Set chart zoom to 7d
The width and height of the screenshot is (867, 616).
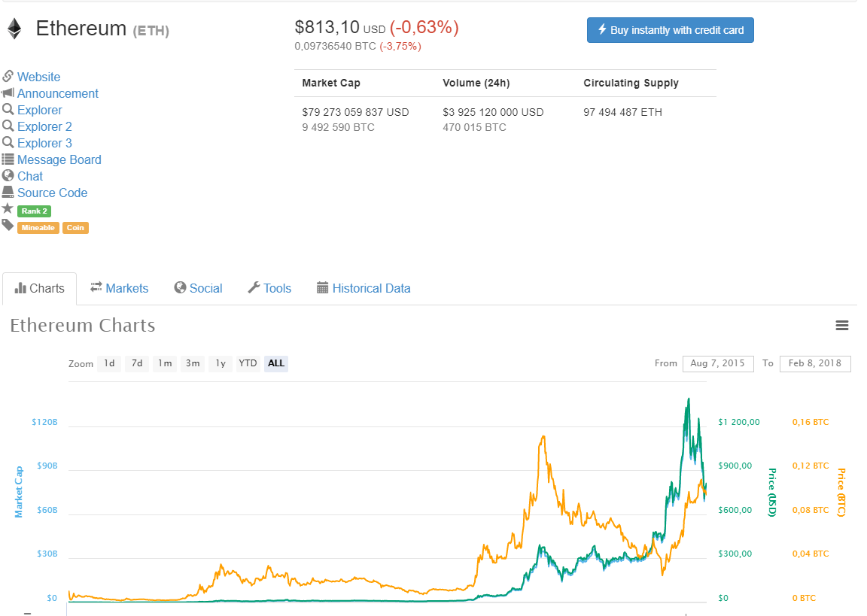point(137,363)
